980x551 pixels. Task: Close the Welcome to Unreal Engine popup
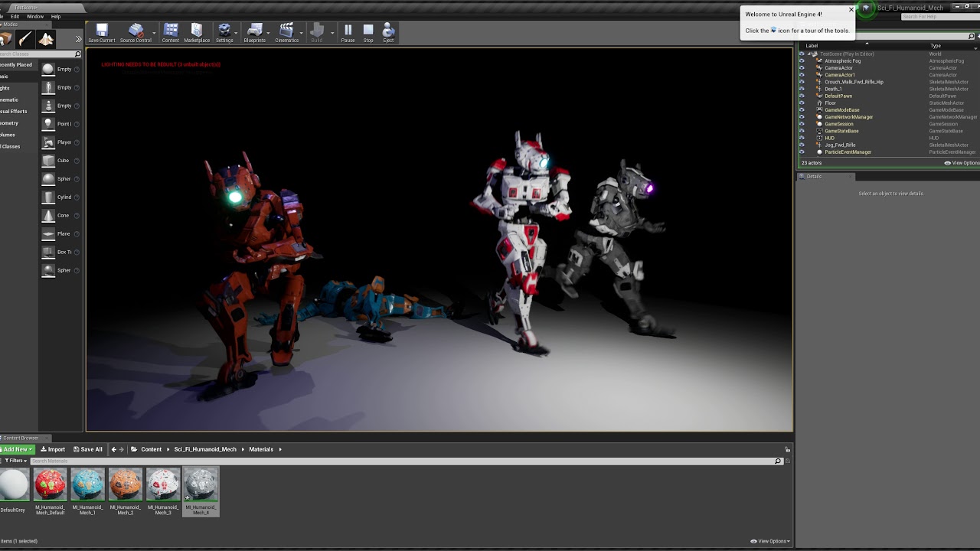coord(851,10)
